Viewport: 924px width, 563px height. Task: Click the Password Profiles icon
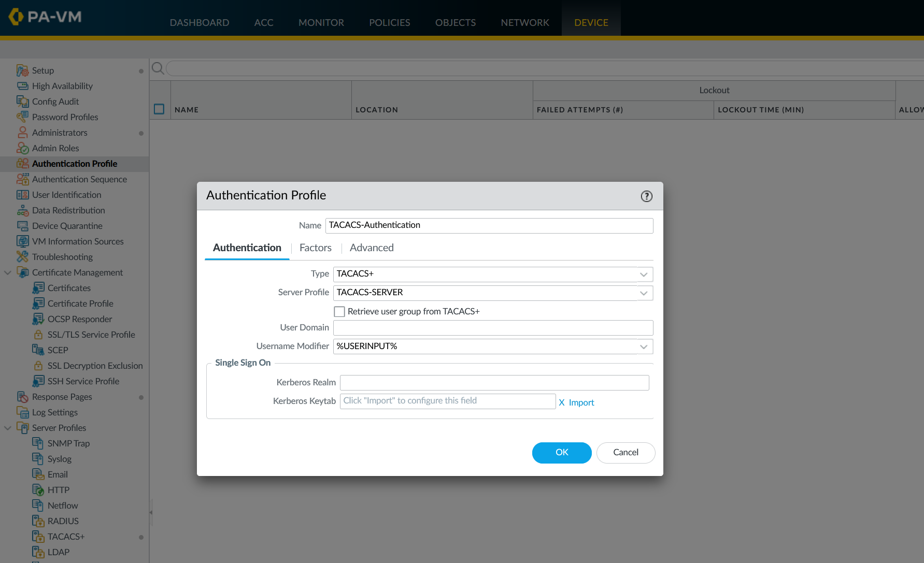tap(22, 117)
